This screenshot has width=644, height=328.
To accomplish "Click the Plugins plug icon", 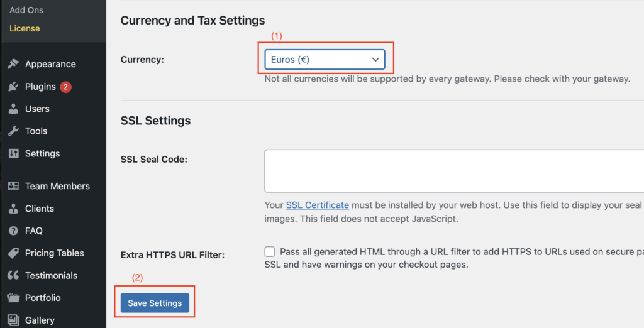I will click(13, 87).
